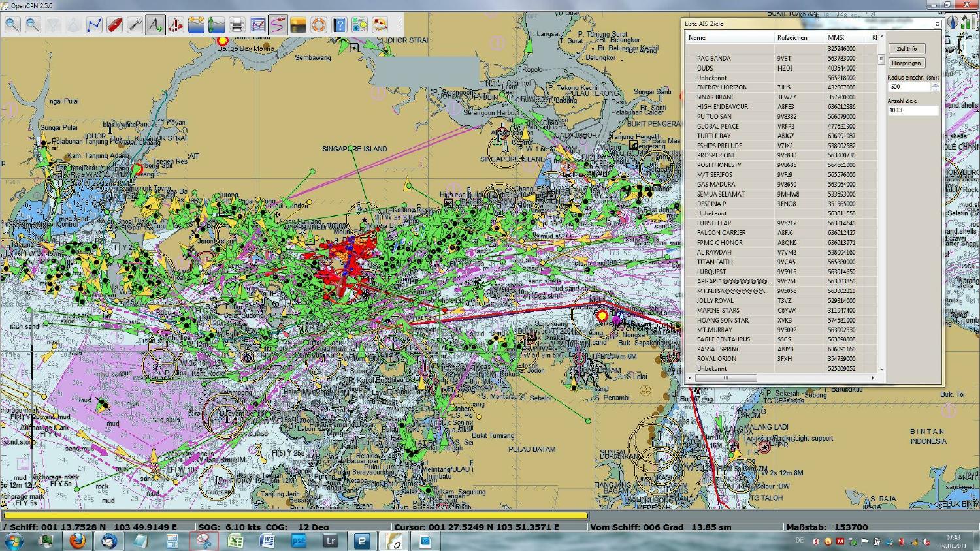This screenshot has height=551, width=980.
Task: Increase radius value with up spinner
Action: coord(936,84)
